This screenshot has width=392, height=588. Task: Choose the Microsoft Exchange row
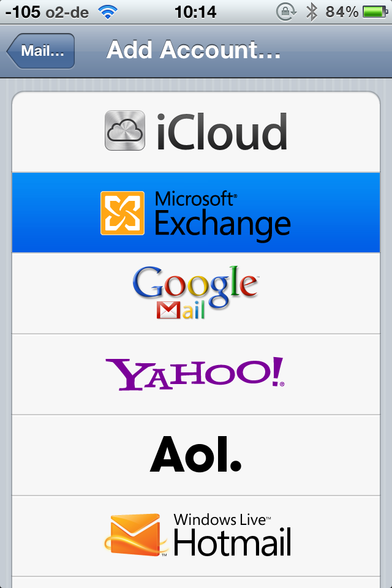point(196,213)
